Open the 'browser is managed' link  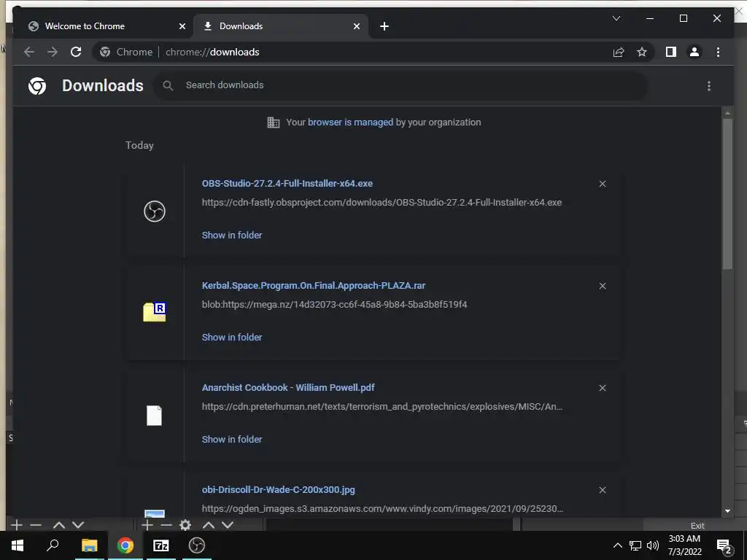(x=350, y=122)
